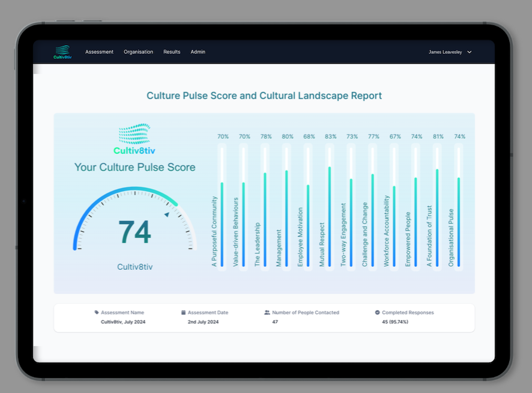Click the 'Completed Responses' label
The height and width of the screenshot is (393, 532).
click(x=408, y=312)
